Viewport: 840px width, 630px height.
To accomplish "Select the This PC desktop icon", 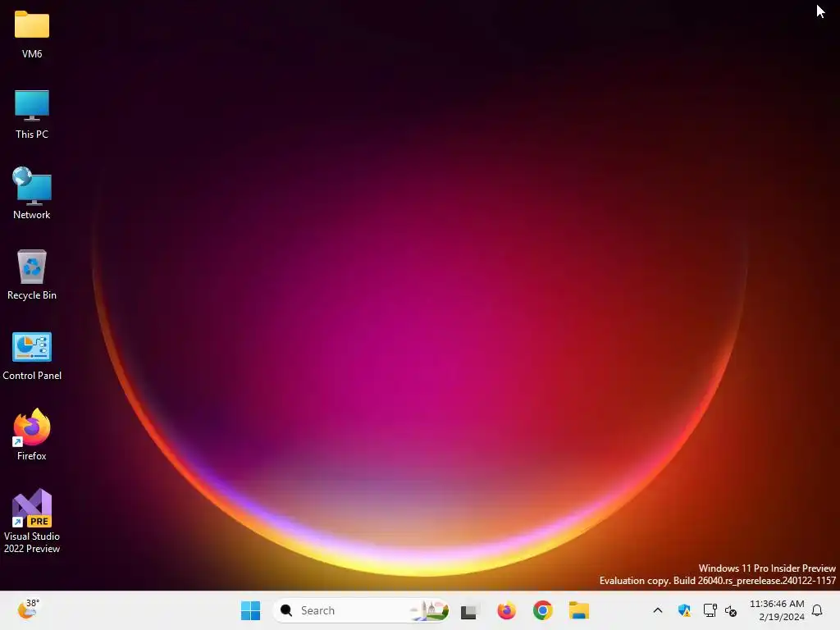I will point(32,115).
